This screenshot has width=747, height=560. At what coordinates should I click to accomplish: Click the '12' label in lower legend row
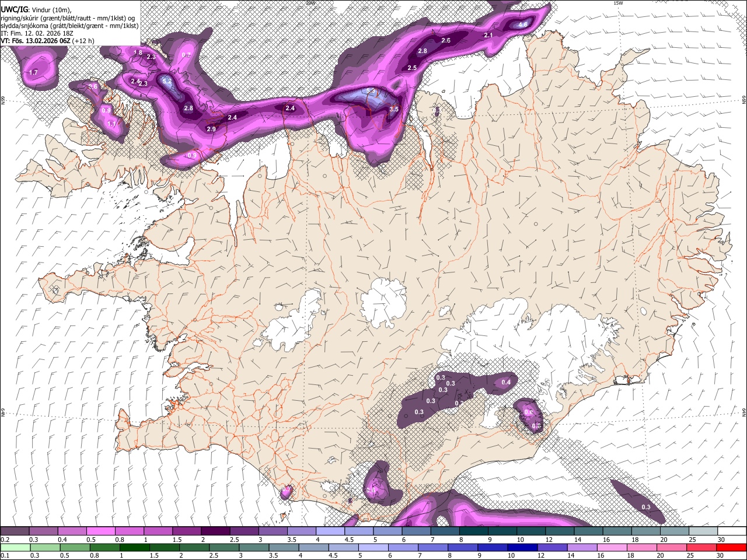tap(542, 555)
